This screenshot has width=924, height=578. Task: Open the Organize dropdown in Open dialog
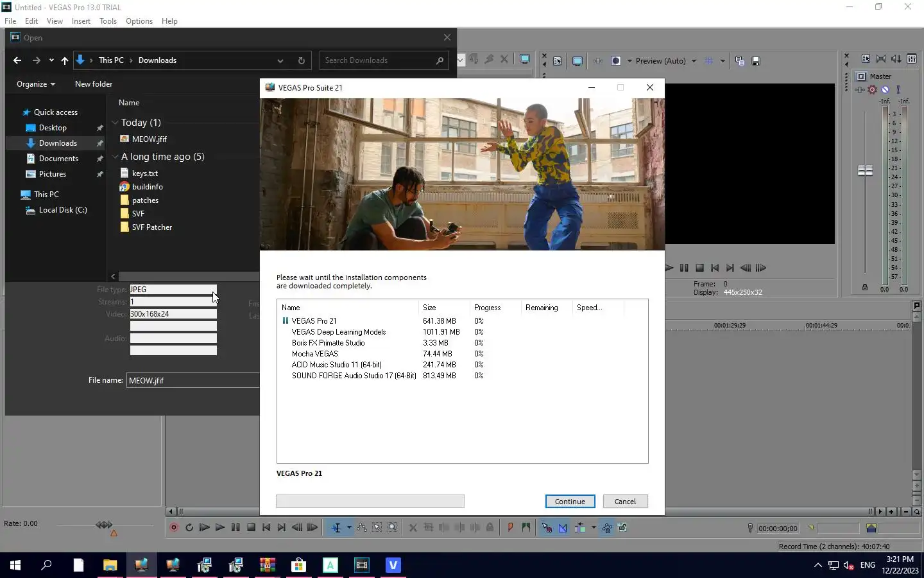(36, 84)
